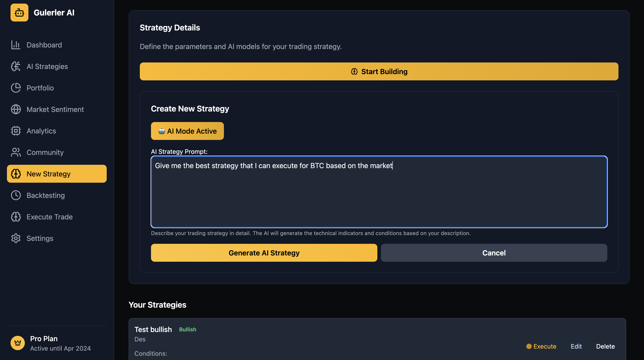Click the Pro Plan crown icon

click(17, 343)
